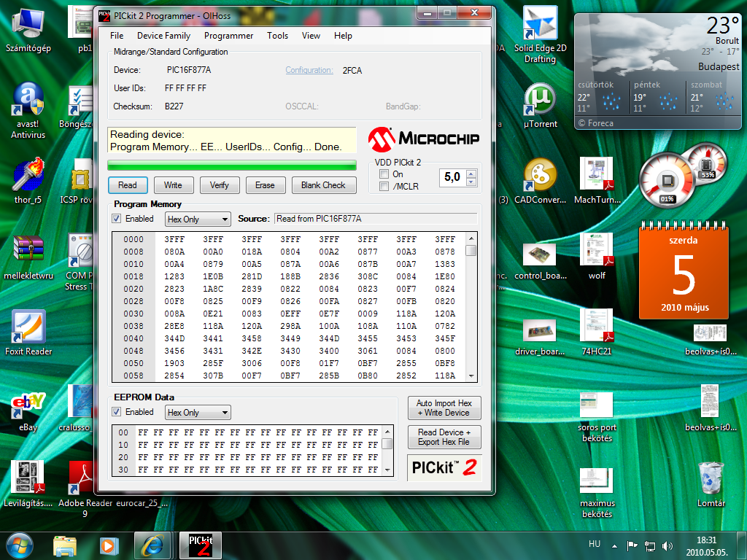
Task: Click the Read button
Action: coord(127,185)
